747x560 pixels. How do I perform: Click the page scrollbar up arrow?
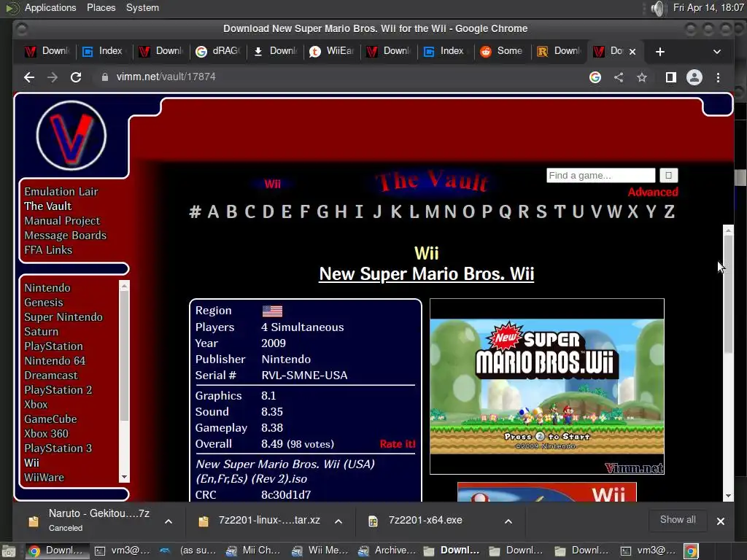(x=728, y=230)
